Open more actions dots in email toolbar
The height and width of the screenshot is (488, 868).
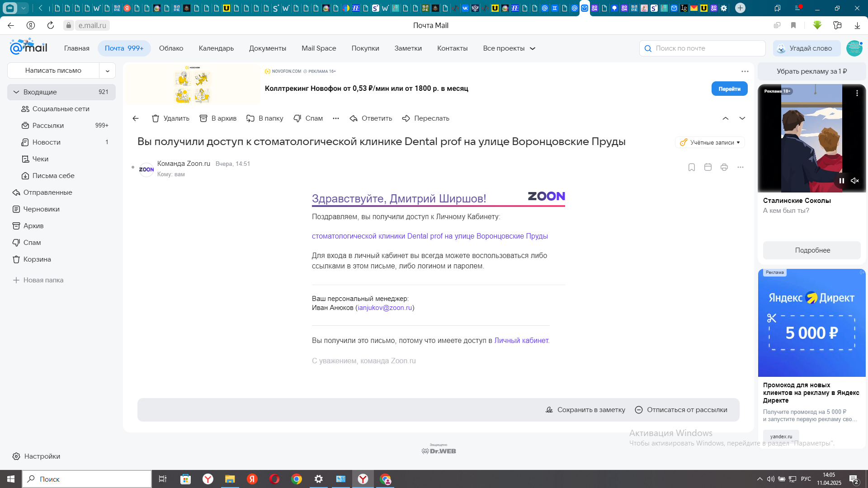[x=336, y=118]
